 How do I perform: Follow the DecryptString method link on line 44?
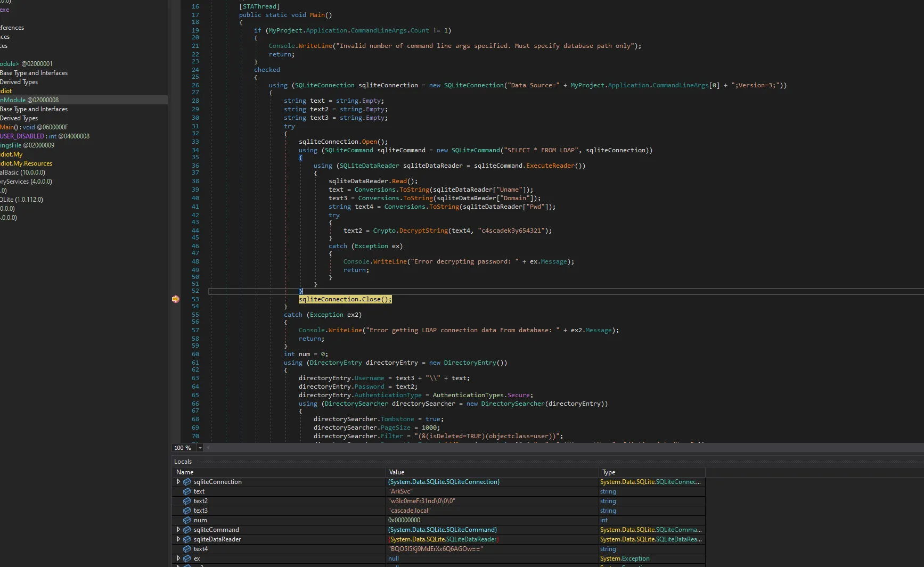coord(423,231)
